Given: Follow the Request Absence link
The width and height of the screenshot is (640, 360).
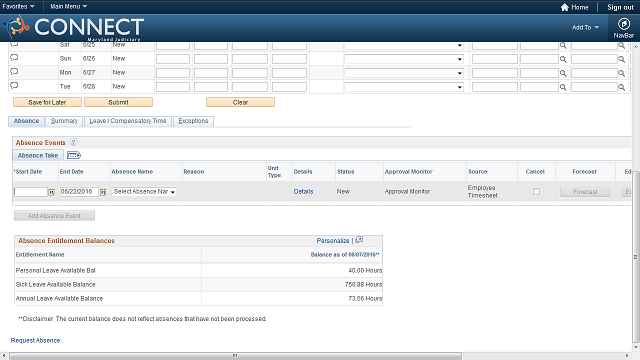Looking at the screenshot, I should point(35,340).
